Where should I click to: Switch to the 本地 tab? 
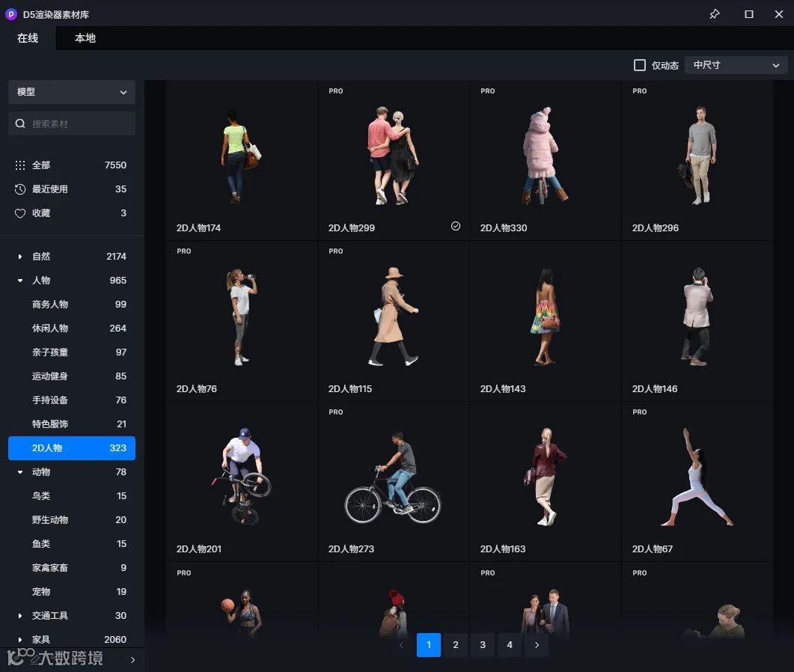85,38
